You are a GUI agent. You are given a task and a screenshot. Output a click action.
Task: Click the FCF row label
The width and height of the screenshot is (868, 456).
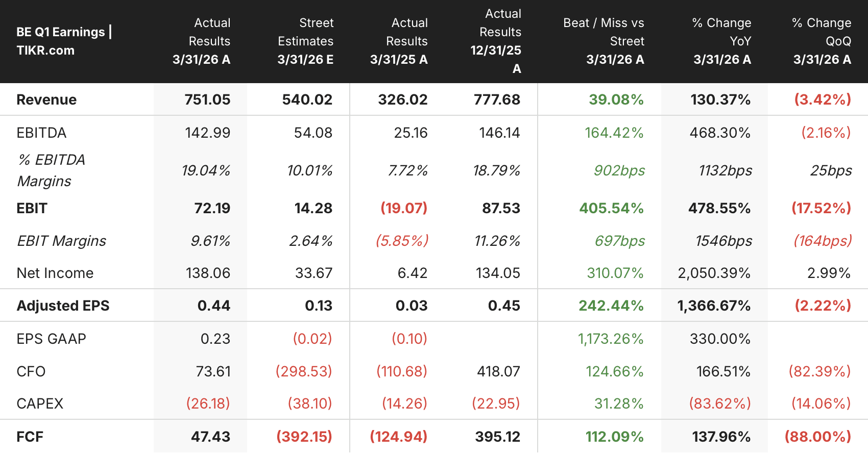(30, 437)
